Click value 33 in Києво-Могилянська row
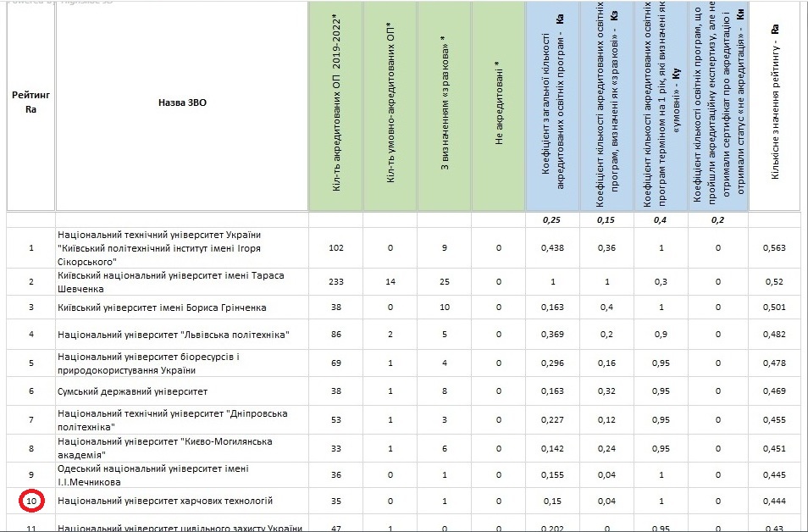 coord(336,448)
